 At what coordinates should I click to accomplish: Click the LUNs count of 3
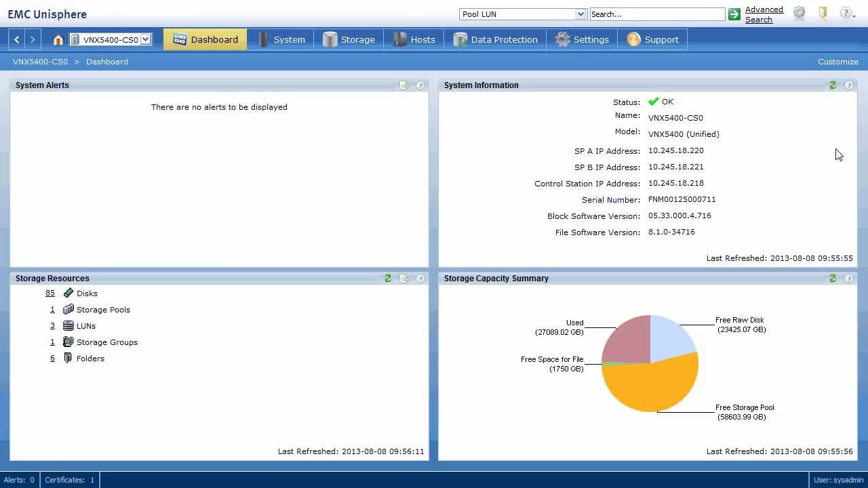pyautogui.click(x=52, y=326)
